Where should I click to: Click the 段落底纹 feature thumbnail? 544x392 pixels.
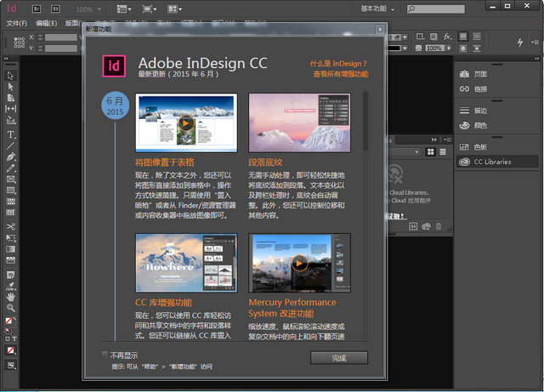tap(299, 122)
